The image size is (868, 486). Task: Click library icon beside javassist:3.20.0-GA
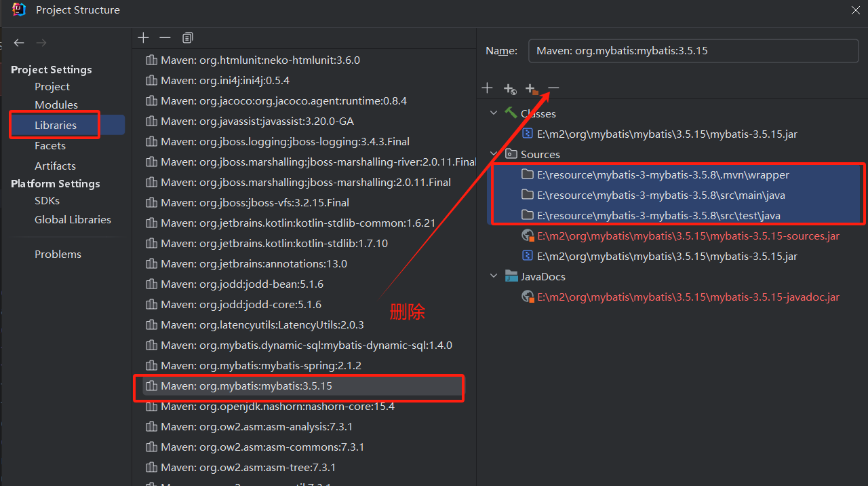click(151, 121)
